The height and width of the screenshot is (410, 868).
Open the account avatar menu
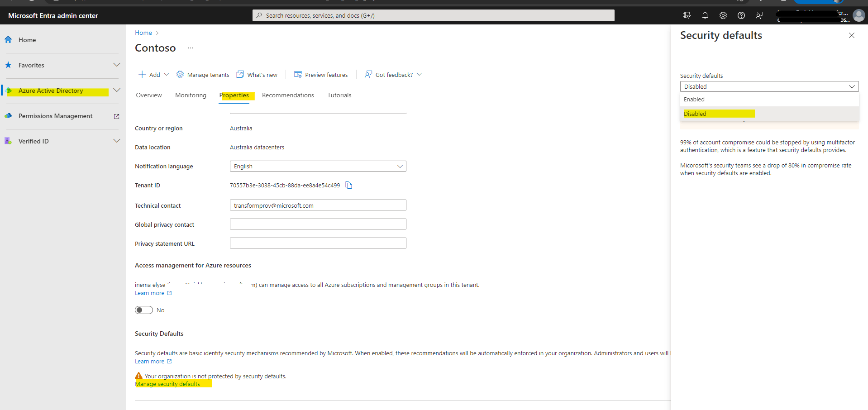click(x=858, y=15)
